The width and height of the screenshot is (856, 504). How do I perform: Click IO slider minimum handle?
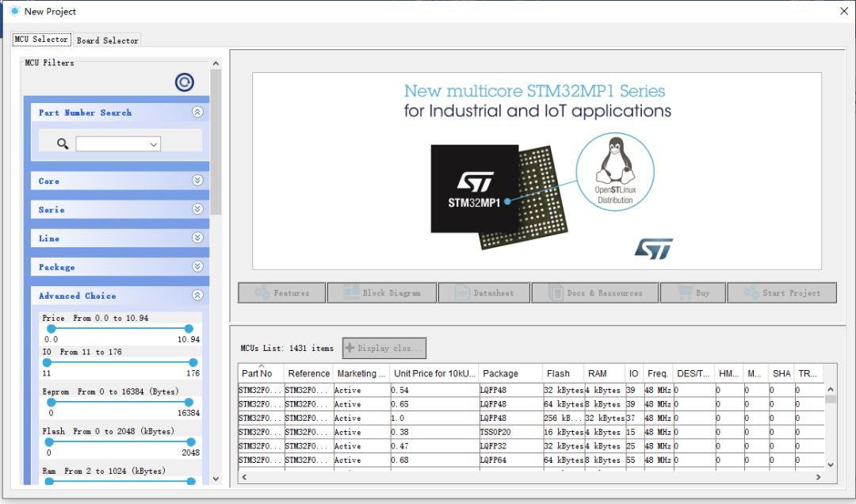[47, 363]
